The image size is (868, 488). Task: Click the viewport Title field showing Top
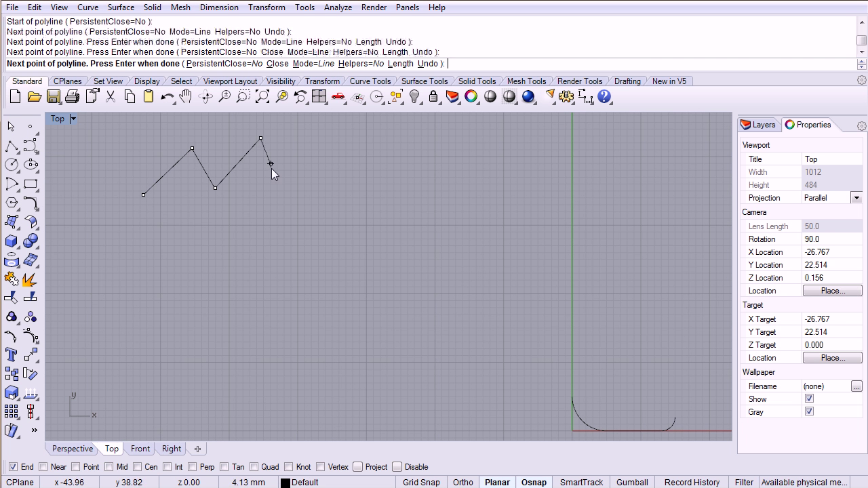coord(832,159)
